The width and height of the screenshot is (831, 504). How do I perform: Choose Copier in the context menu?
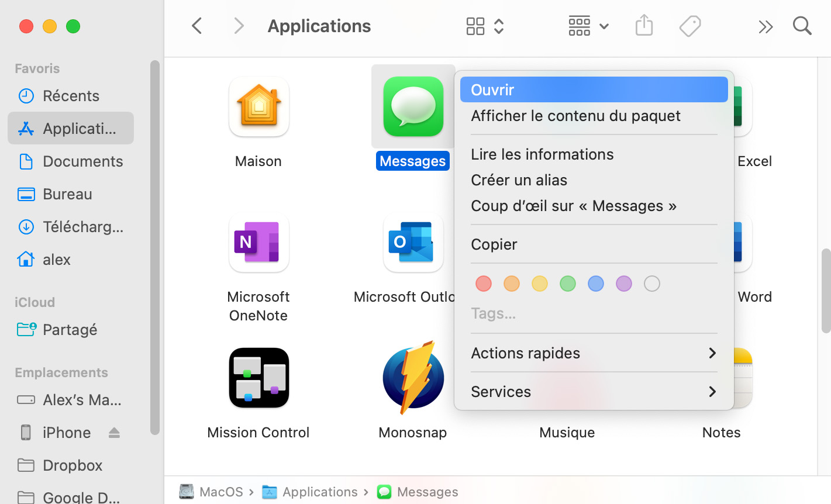click(x=594, y=244)
